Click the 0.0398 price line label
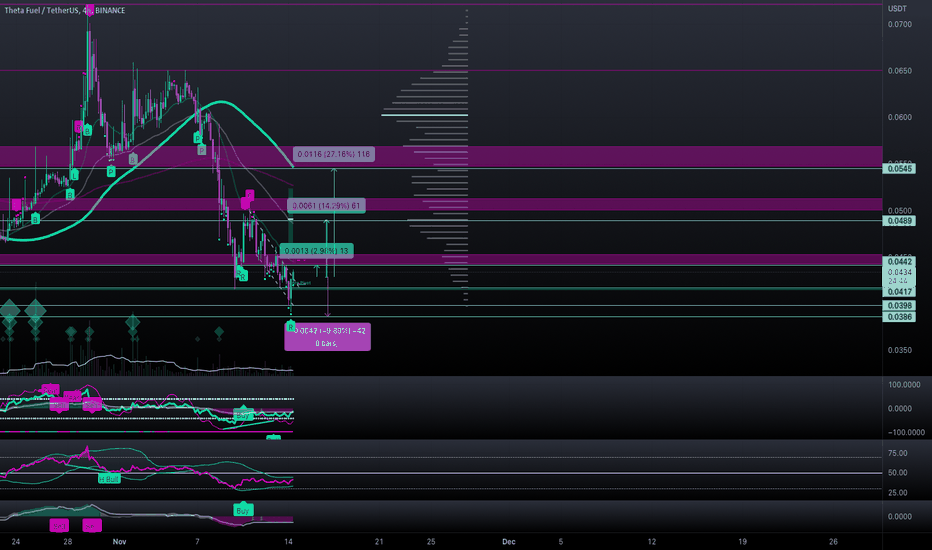 tap(900, 306)
